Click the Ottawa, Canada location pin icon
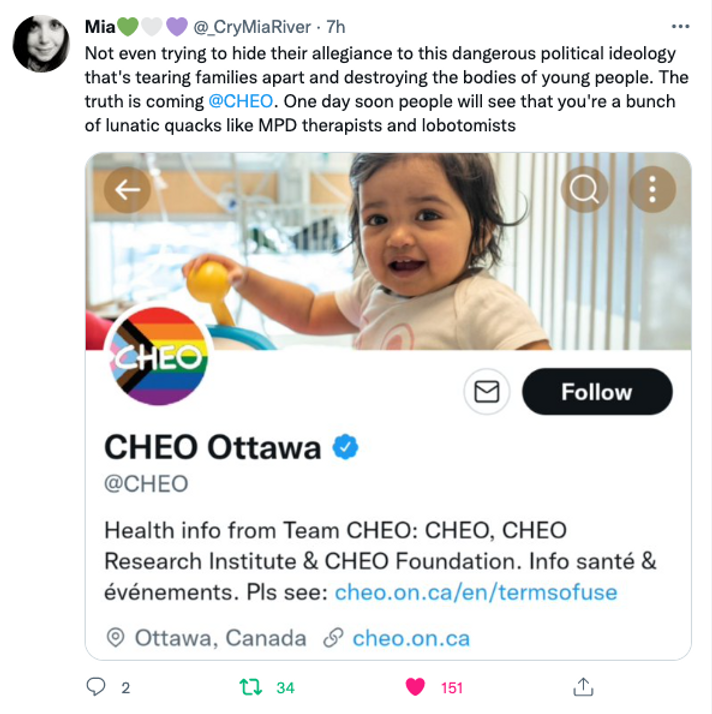This screenshot has width=712, height=714. pos(116,637)
